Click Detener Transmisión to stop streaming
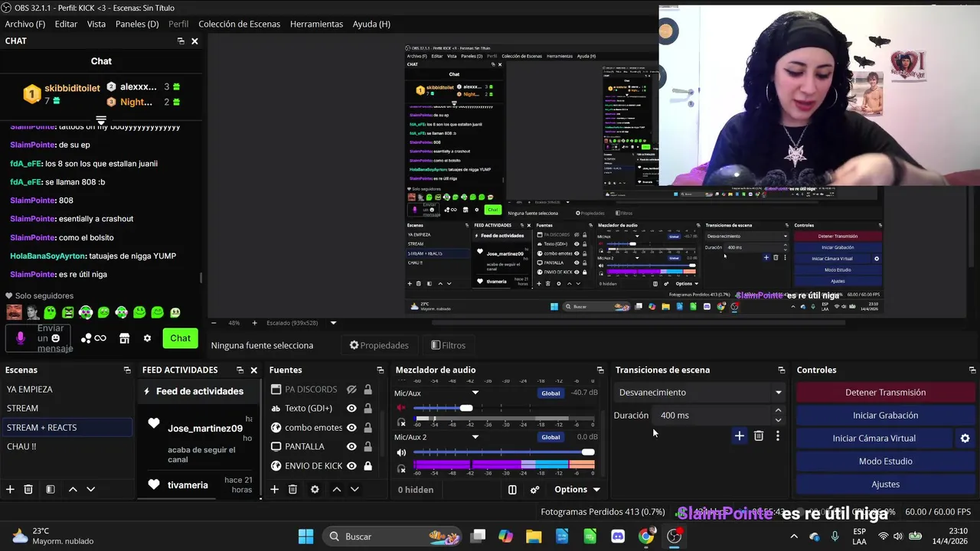Screen dimensions: 980x551 click(885, 393)
